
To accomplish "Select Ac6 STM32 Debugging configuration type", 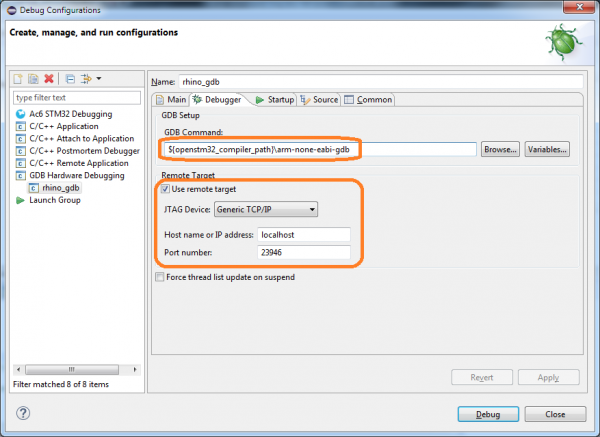I will tap(63, 114).
